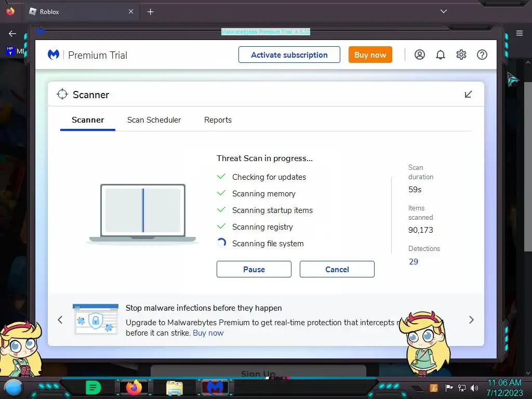Viewport: 532px width, 399px height.
Task: Click the Firefox back arrow
Action: 12,33
